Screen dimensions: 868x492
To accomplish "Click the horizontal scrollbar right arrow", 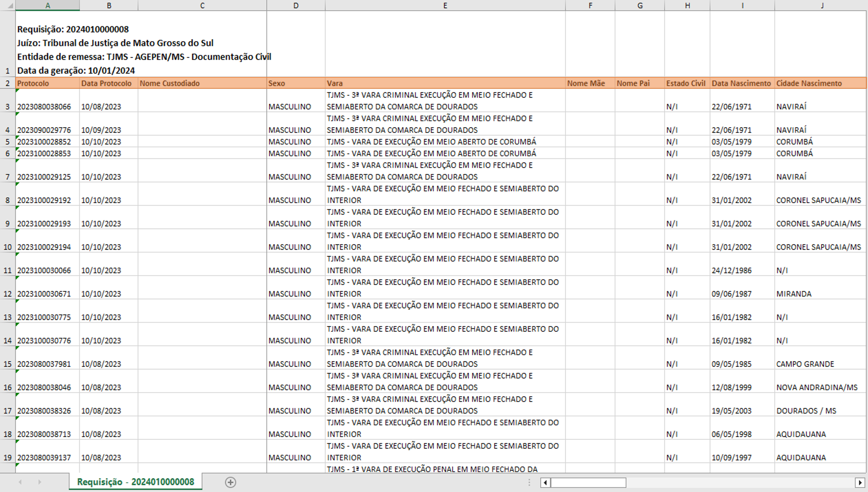I will pyautogui.click(x=860, y=483).
